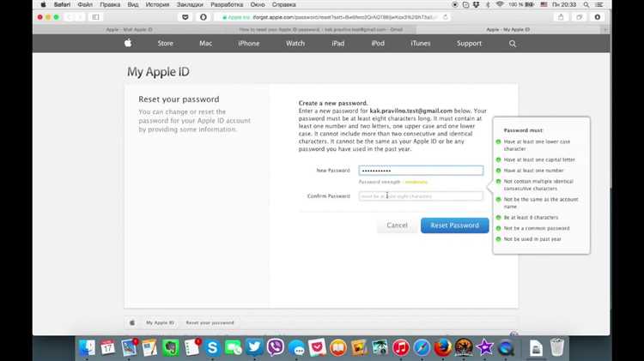Open the Safari application menu
The height and width of the screenshot is (361, 644).
tap(62, 4)
